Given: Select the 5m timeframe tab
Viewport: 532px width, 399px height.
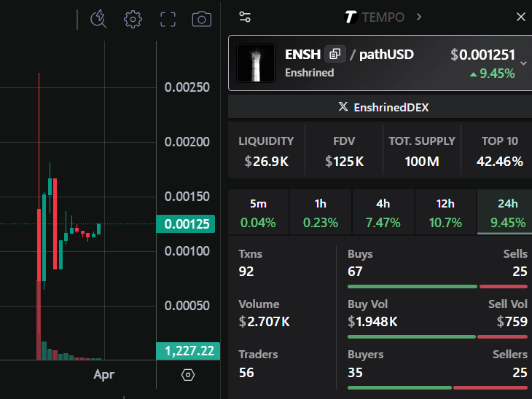Looking at the screenshot, I should pos(258,212).
